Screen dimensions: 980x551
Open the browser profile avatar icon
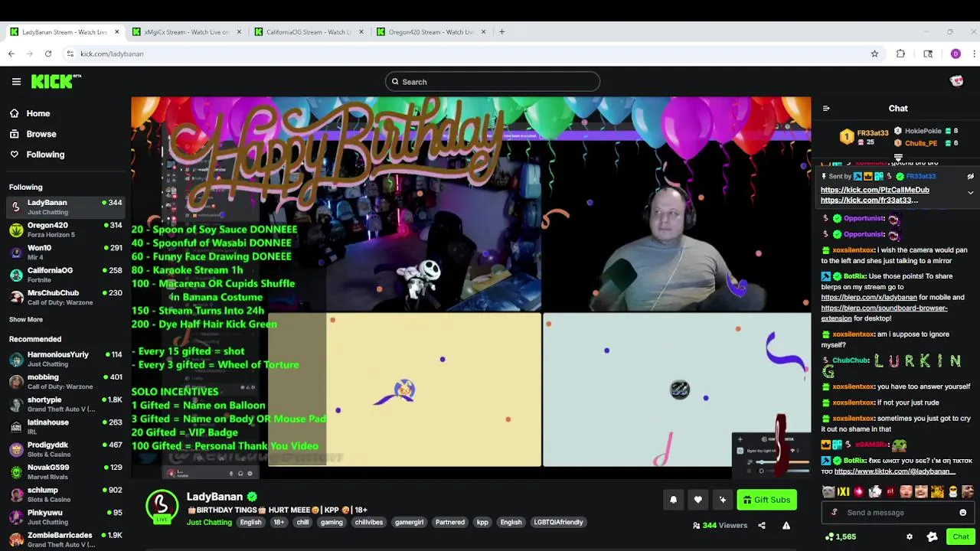[955, 54]
